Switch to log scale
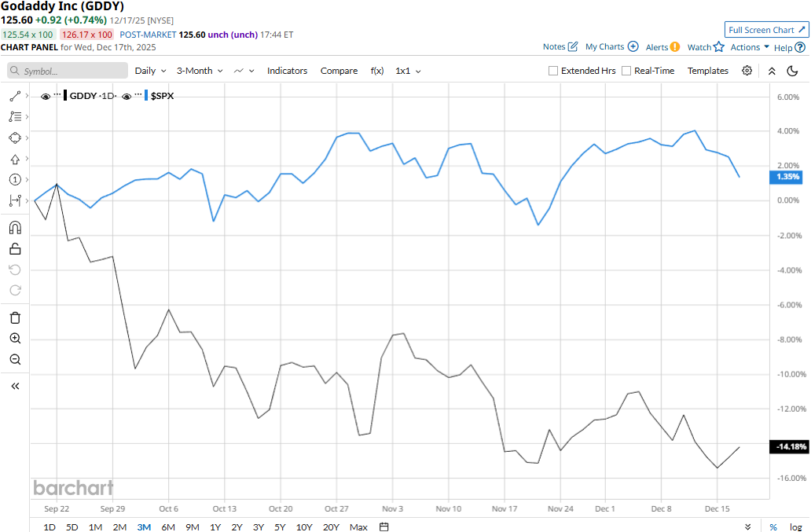The width and height of the screenshot is (811, 532). point(795,526)
